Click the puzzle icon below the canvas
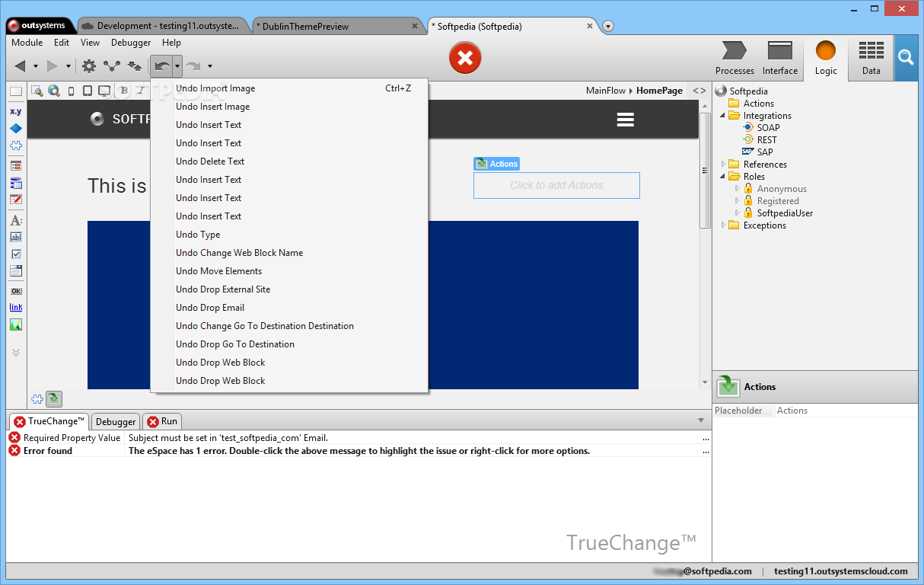 tap(37, 398)
